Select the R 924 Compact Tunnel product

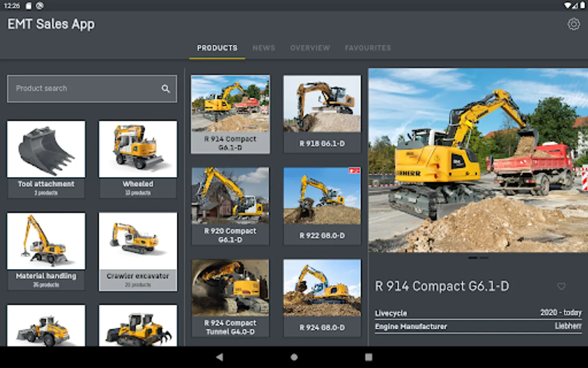tap(230, 298)
